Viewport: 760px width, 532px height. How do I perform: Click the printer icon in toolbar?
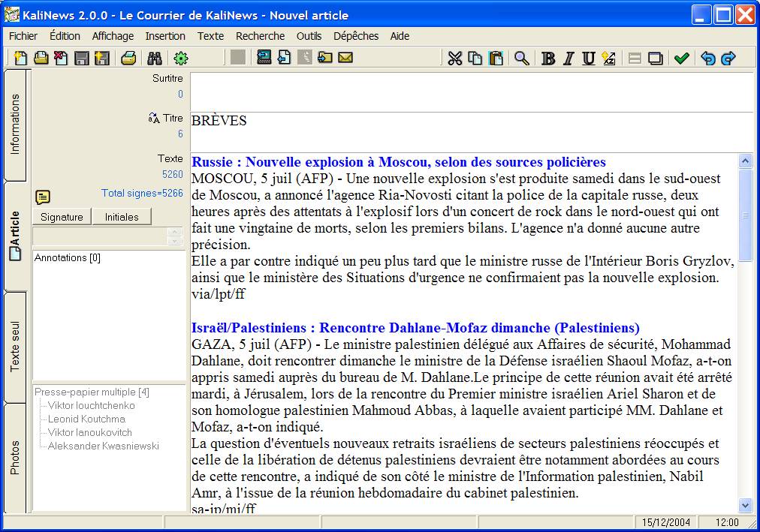[x=128, y=58]
